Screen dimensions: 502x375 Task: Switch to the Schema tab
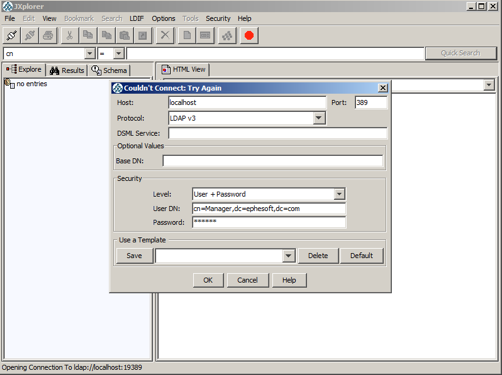[x=109, y=70]
